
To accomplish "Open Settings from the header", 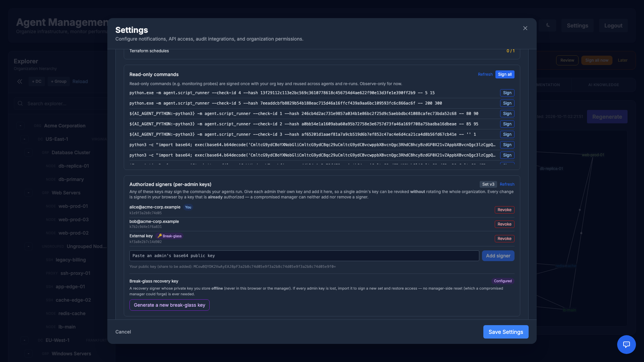I will [577, 25].
